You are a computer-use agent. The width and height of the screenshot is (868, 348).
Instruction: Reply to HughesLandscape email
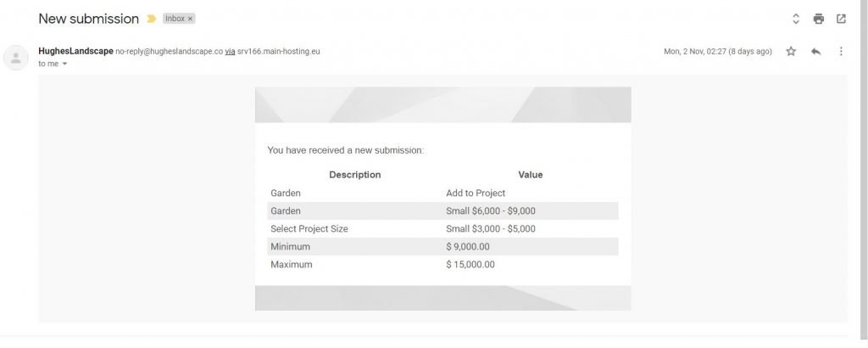tap(815, 52)
